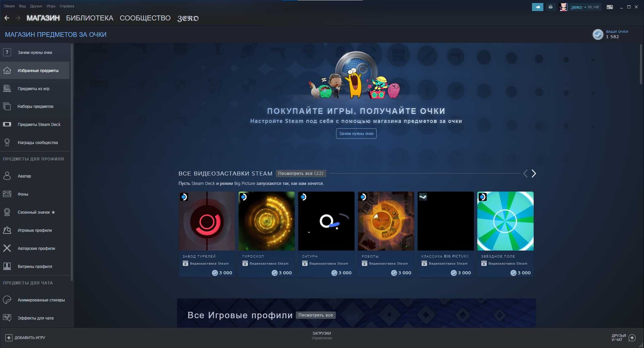Open the account name dropdown in title bar
644x348 pixels.
579,7
